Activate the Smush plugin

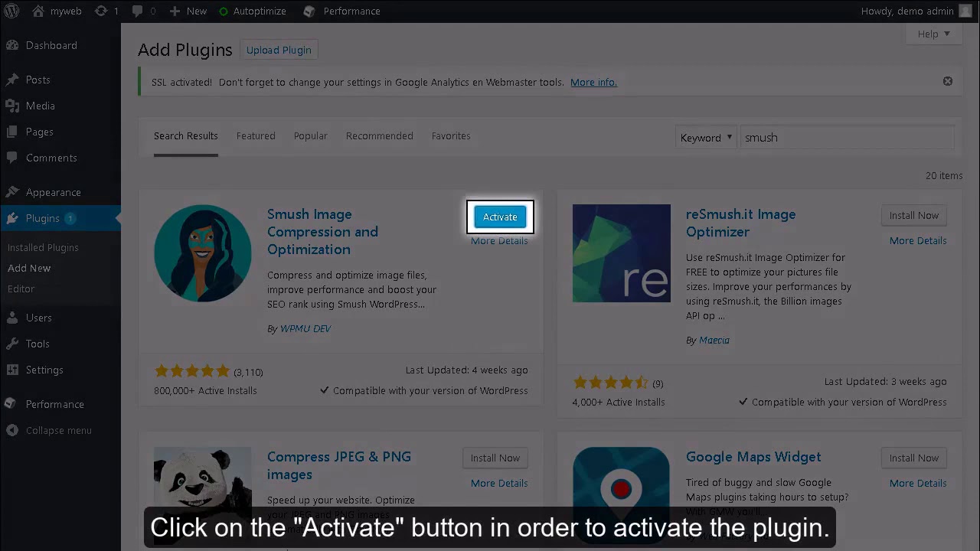click(500, 217)
